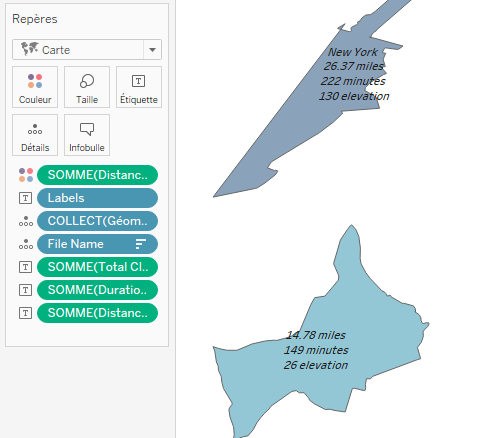The width and height of the screenshot is (495, 438).
Task: Click sort indicator on File Name pill
Action: coord(141,244)
